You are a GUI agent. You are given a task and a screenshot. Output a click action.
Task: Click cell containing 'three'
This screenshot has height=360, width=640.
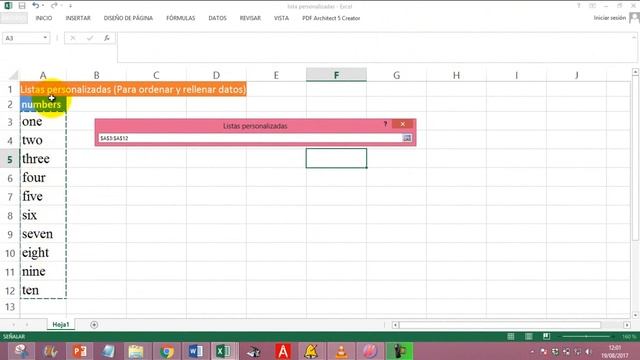43,159
